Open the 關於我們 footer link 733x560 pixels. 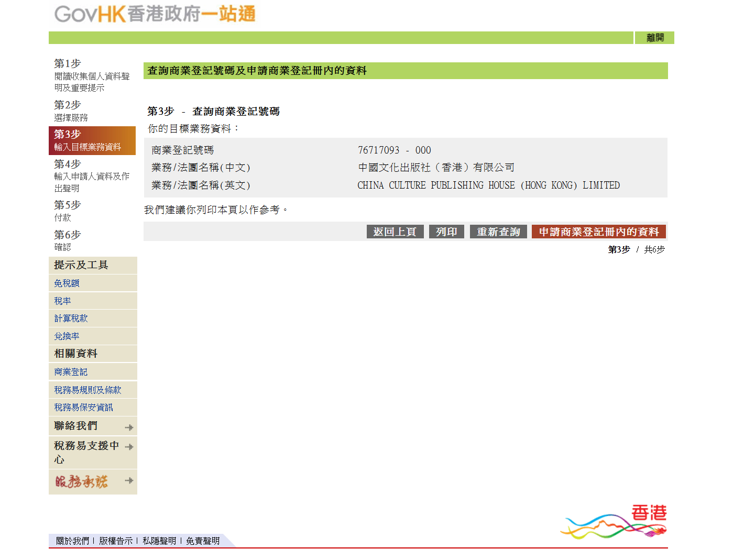point(73,541)
